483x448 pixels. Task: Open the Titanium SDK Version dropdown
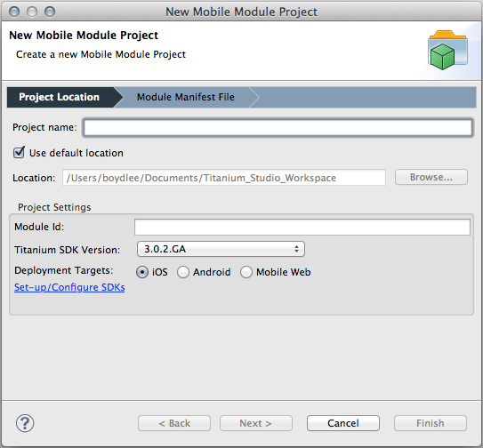tap(221, 249)
